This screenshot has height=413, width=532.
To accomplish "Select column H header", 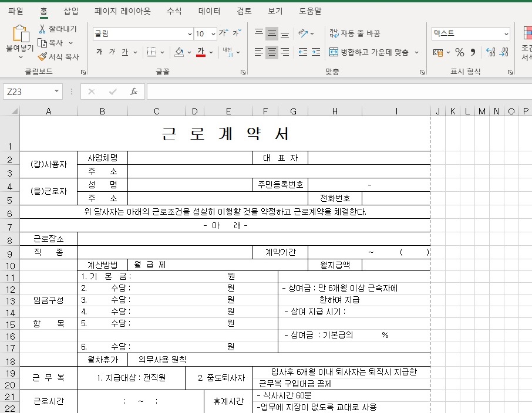I will point(335,111).
